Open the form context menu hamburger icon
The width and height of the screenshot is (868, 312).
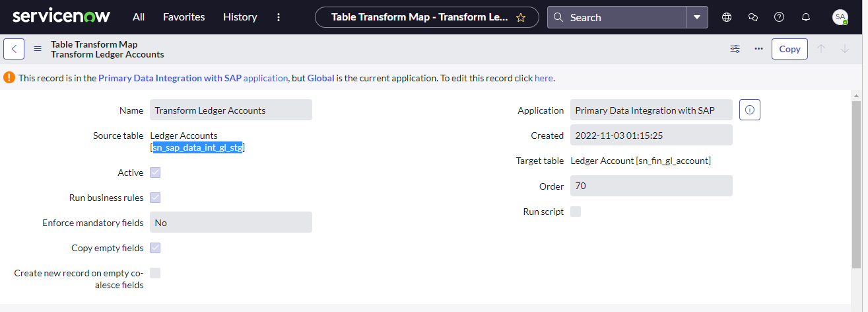tap(38, 49)
